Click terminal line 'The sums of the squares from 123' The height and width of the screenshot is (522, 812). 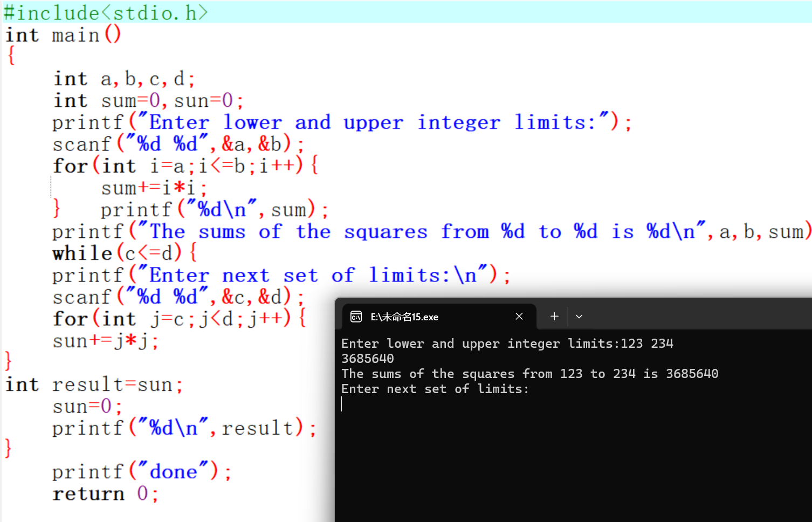click(x=530, y=374)
